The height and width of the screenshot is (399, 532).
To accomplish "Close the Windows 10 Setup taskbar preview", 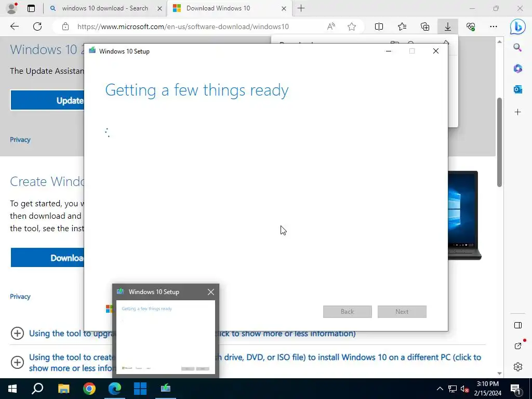I will [x=211, y=292].
